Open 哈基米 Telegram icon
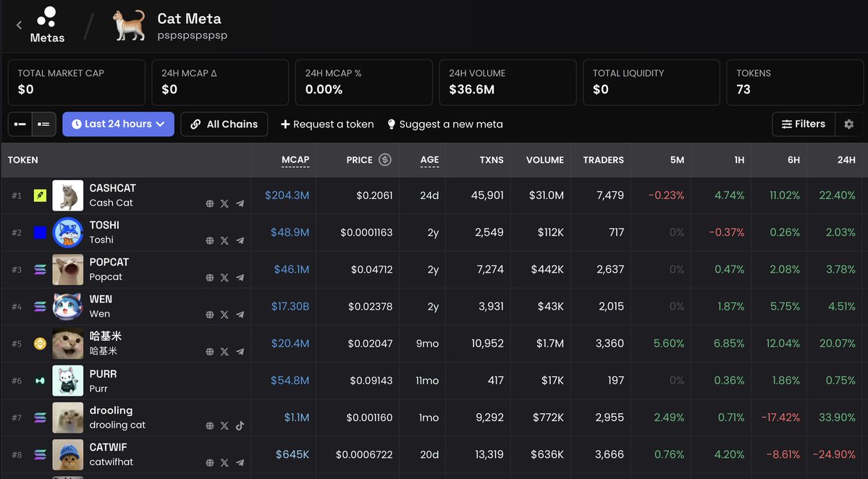868x479 pixels. pos(240,352)
